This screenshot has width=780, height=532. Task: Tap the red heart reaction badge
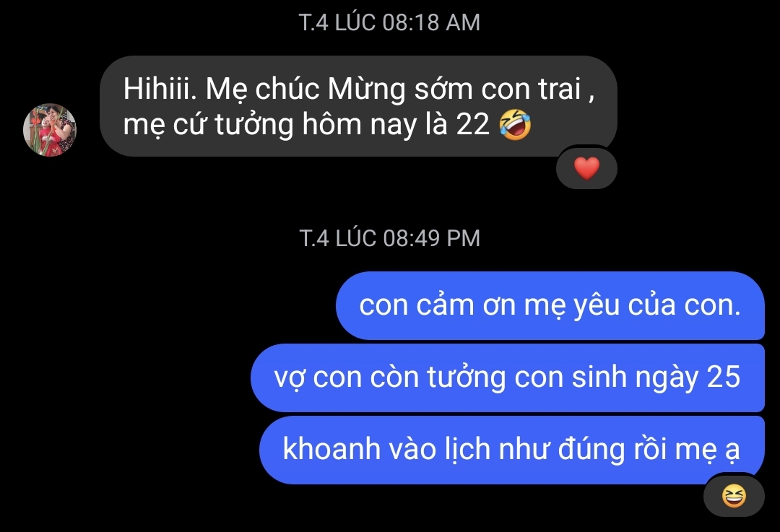tap(586, 168)
